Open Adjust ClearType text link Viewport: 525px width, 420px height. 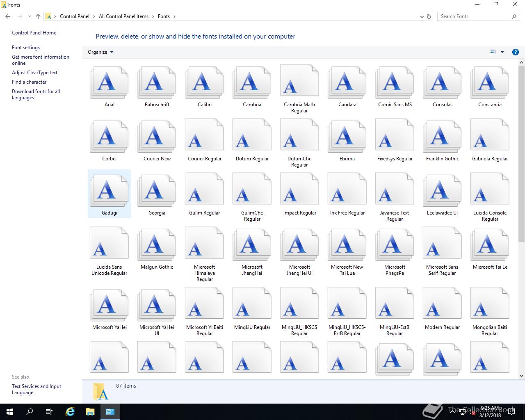[x=34, y=73]
